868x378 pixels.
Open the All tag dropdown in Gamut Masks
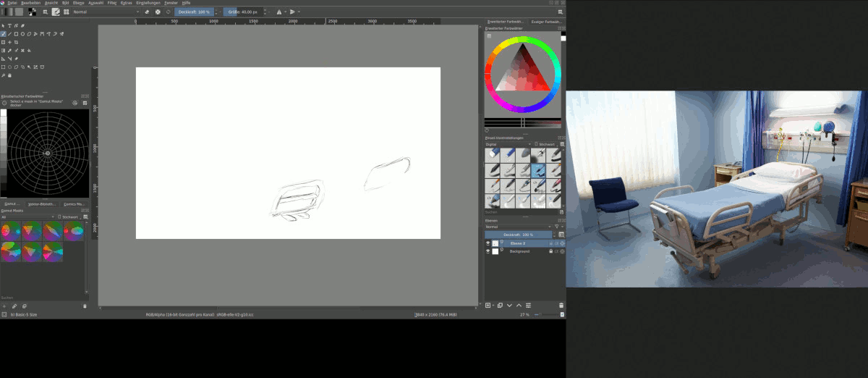coord(27,217)
